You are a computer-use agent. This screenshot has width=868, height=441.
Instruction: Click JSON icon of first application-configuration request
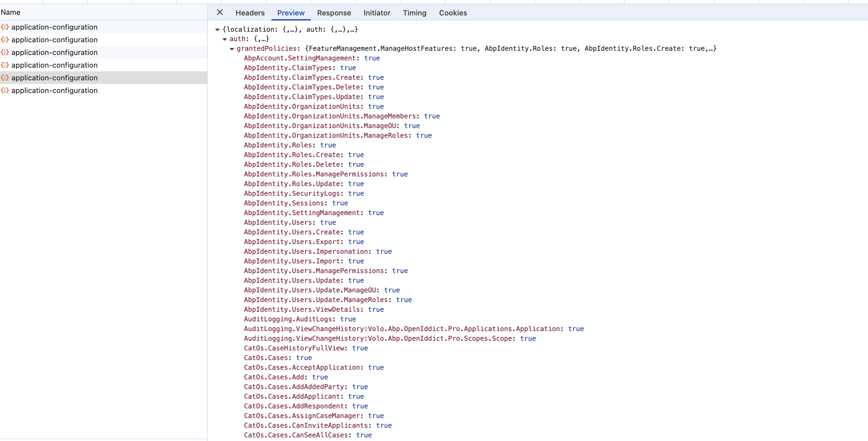(x=5, y=27)
